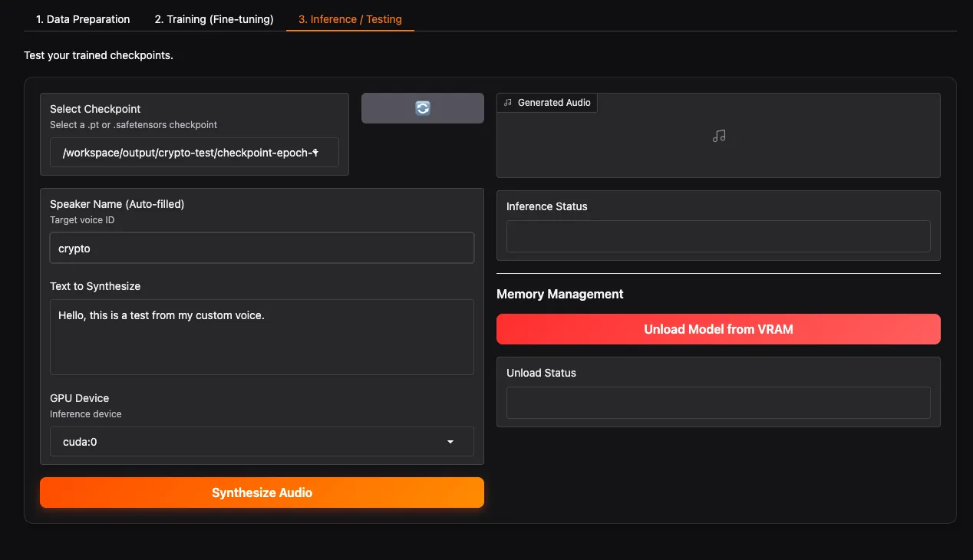Click the Unload Status output field
The width and height of the screenshot is (973, 560).
point(718,403)
